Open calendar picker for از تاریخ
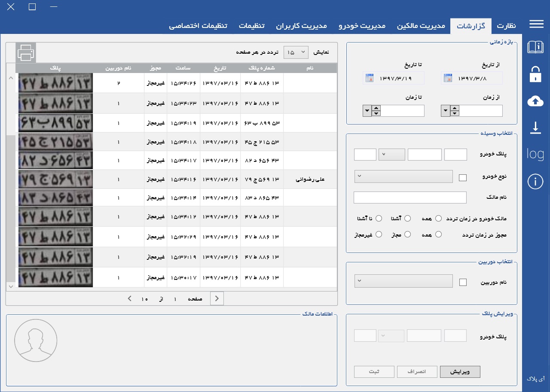The height and width of the screenshot is (392, 550). coord(448,79)
